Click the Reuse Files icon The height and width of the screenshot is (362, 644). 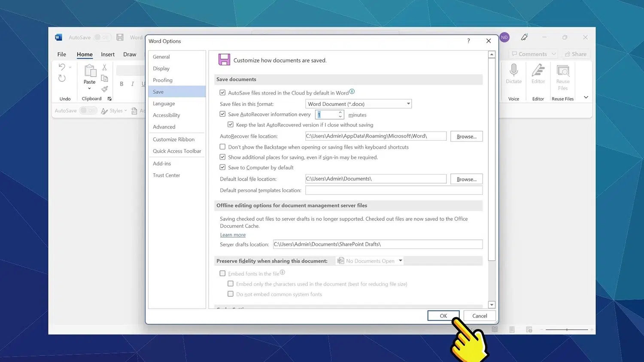pyautogui.click(x=563, y=70)
